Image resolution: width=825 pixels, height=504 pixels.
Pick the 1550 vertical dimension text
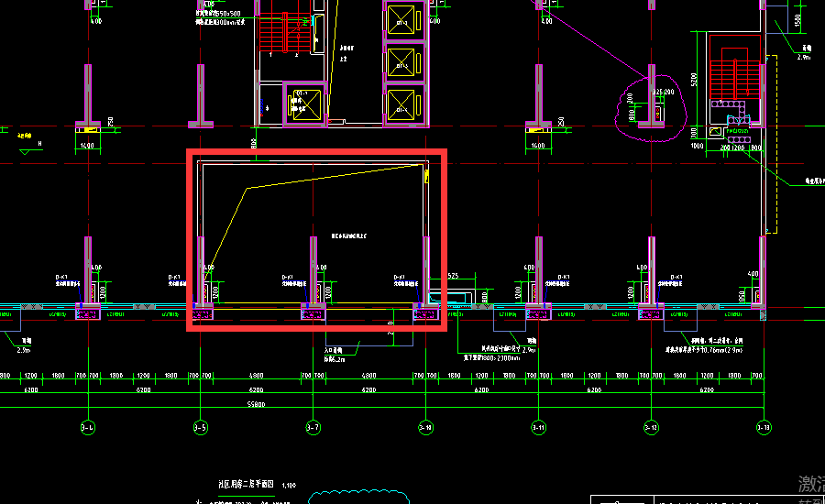[798, 20]
